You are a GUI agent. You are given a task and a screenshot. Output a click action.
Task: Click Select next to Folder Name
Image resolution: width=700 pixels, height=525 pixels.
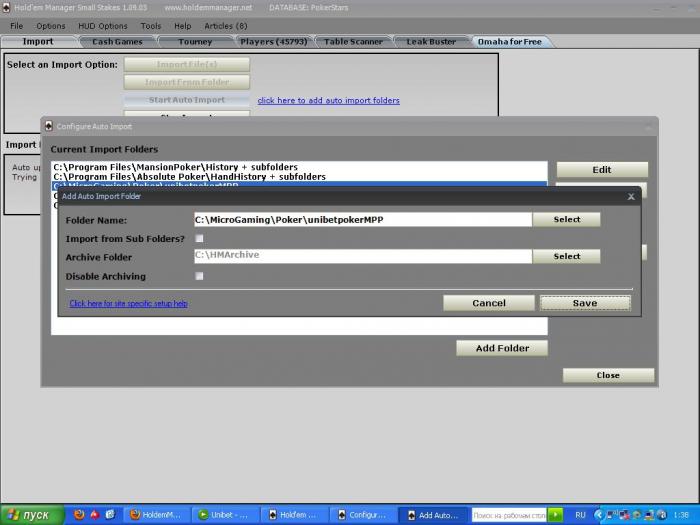[x=567, y=219]
